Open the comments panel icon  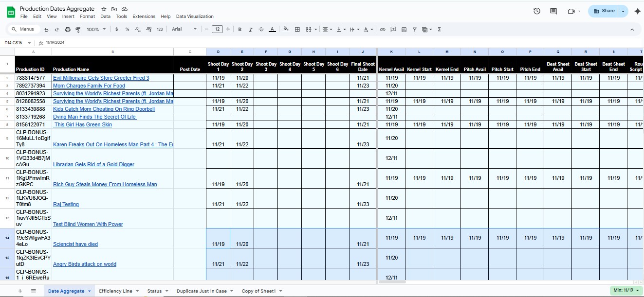553,11
